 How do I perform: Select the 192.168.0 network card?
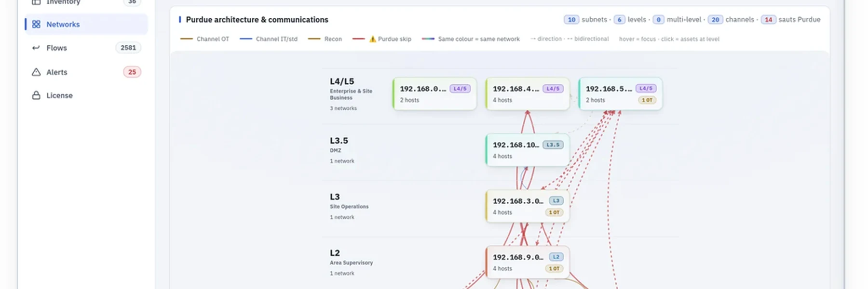click(434, 94)
